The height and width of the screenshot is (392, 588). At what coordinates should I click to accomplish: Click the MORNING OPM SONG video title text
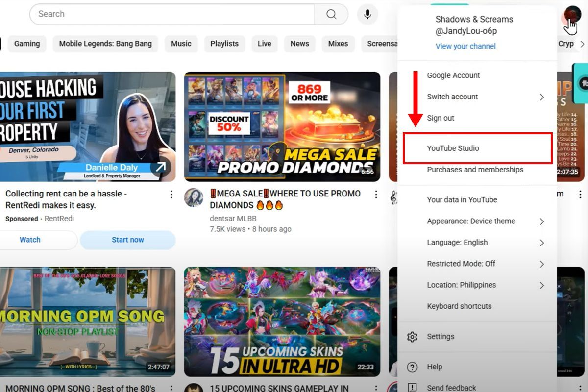pyautogui.click(x=80, y=388)
